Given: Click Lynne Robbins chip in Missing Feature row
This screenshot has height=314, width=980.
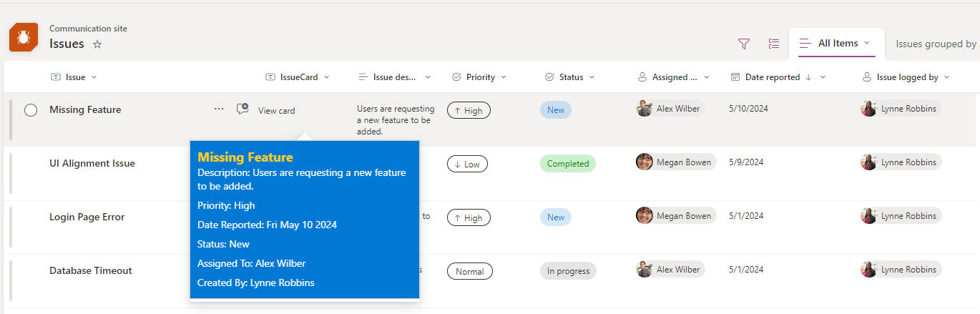Looking at the screenshot, I should point(901,108).
